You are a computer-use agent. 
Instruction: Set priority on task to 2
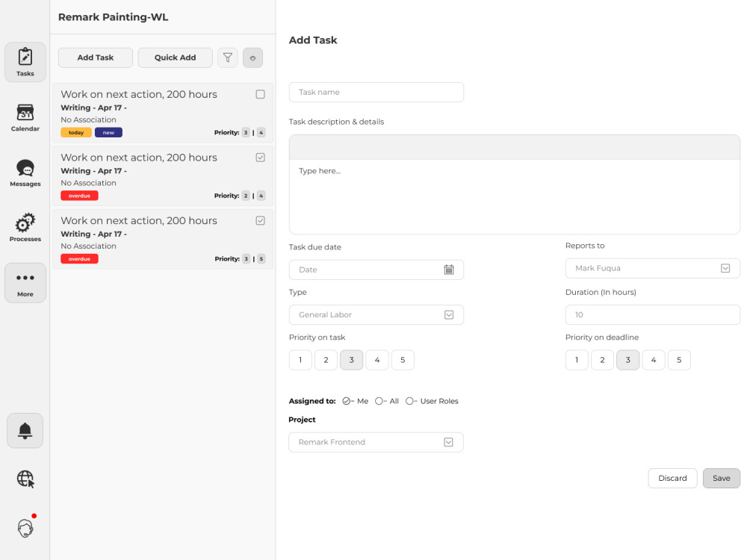(326, 360)
